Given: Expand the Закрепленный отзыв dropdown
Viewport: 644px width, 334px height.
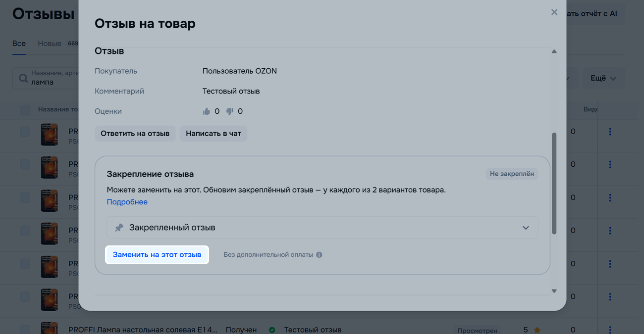Looking at the screenshot, I should point(526,228).
